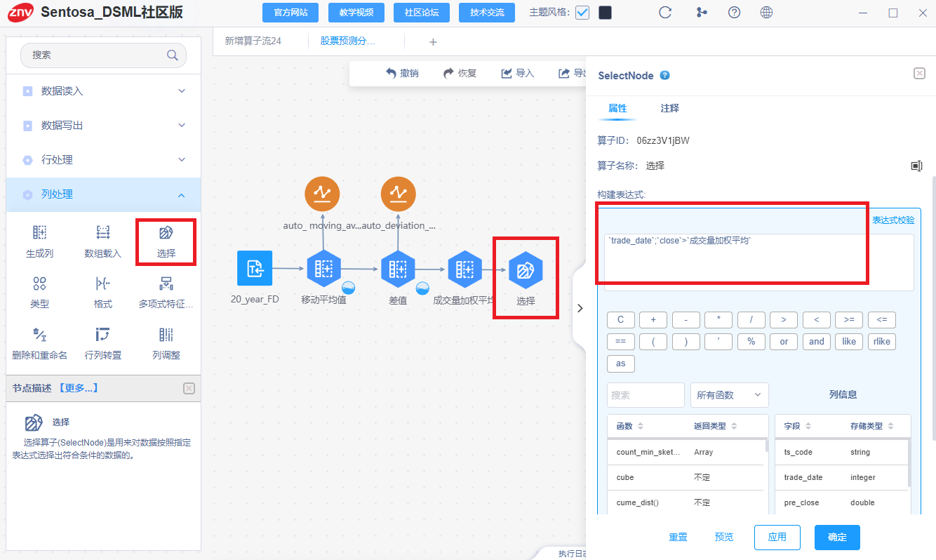The image size is (936, 560).
Task: Click the branch/flow icon in title bar
Action: [702, 13]
